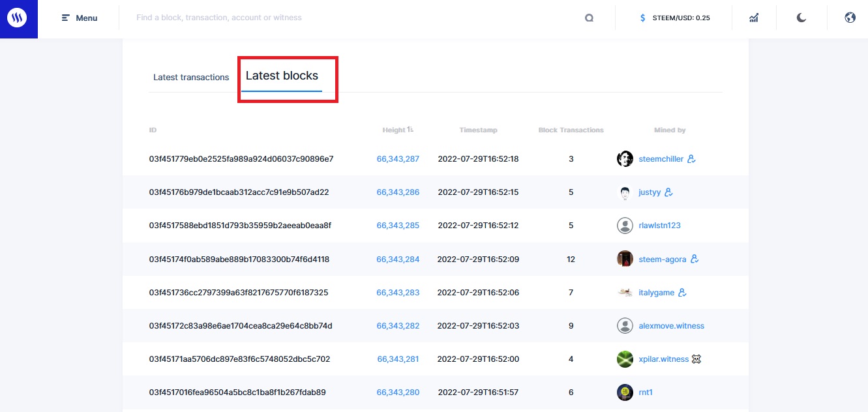Click the Timestamp column header
868x412 pixels.
tap(478, 130)
